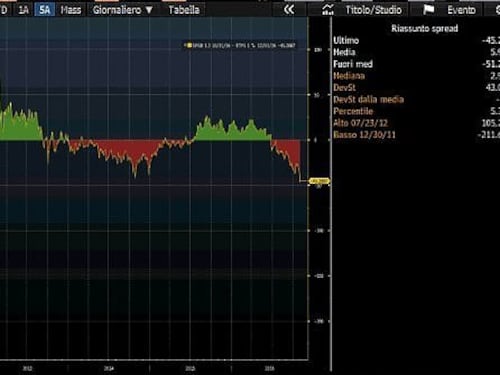
Task: Click the yellow last-value marker on axis
Action: pos(319,181)
